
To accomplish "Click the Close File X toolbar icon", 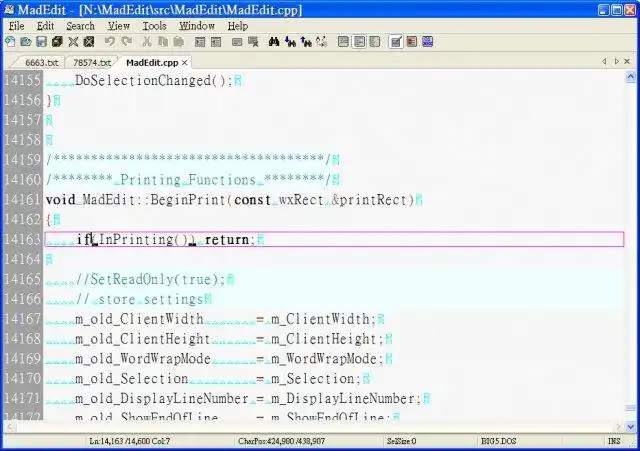I will tap(73, 42).
